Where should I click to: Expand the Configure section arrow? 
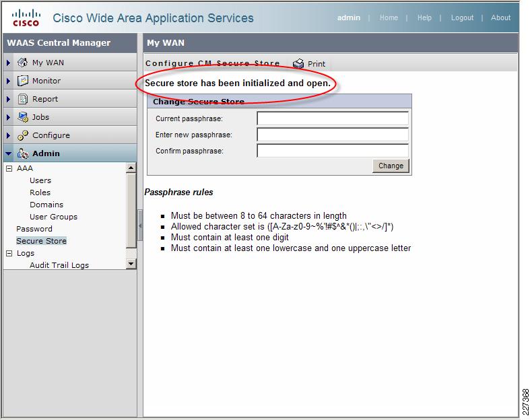[9, 136]
